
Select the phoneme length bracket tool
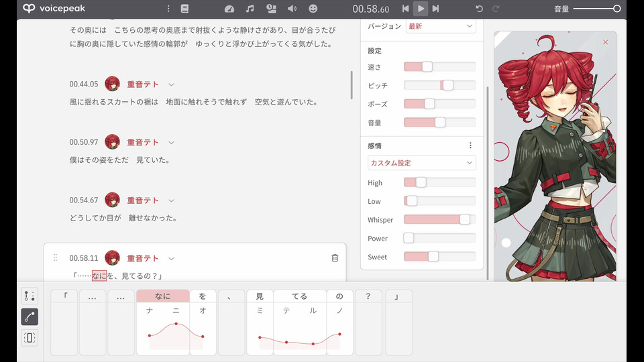pos(30,338)
